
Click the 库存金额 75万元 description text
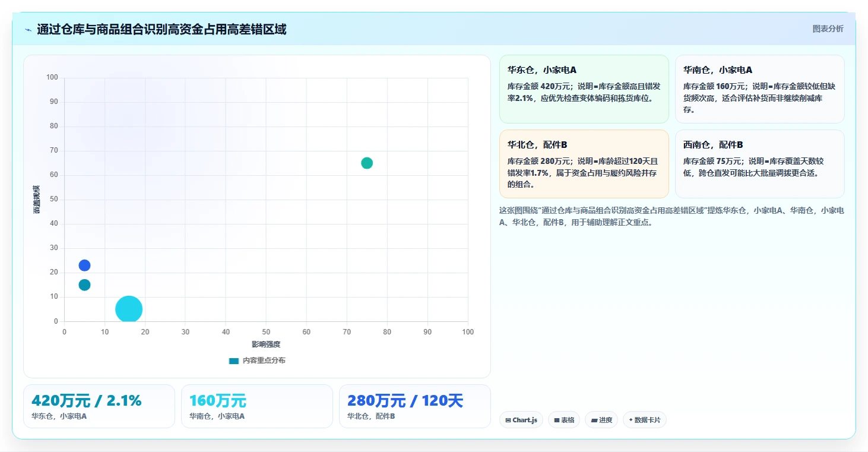coord(754,167)
